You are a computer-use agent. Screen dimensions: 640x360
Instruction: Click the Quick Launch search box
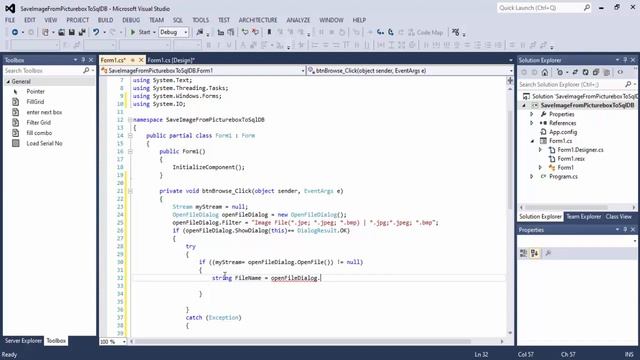point(544,8)
